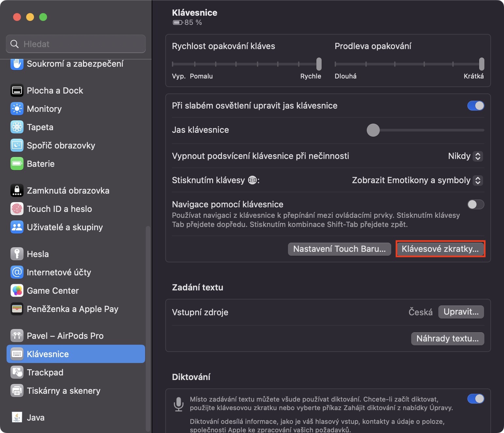Click the Java coffee cup icon
Image resolution: width=504 pixels, height=433 pixels.
[17, 418]
